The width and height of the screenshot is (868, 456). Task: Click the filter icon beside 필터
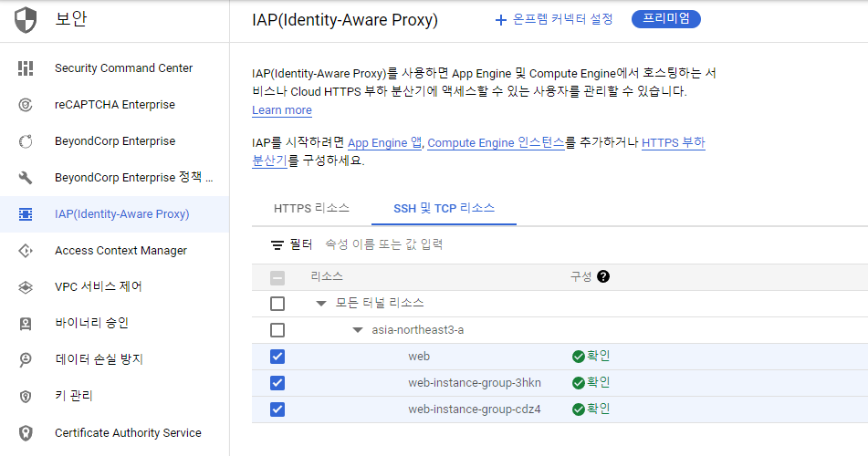click(277, 244)
